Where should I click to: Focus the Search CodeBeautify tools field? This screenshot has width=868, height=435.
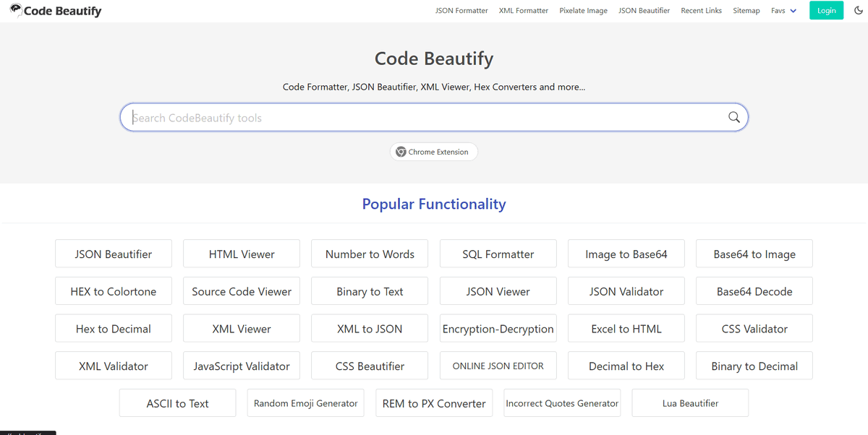pos(434,117)
